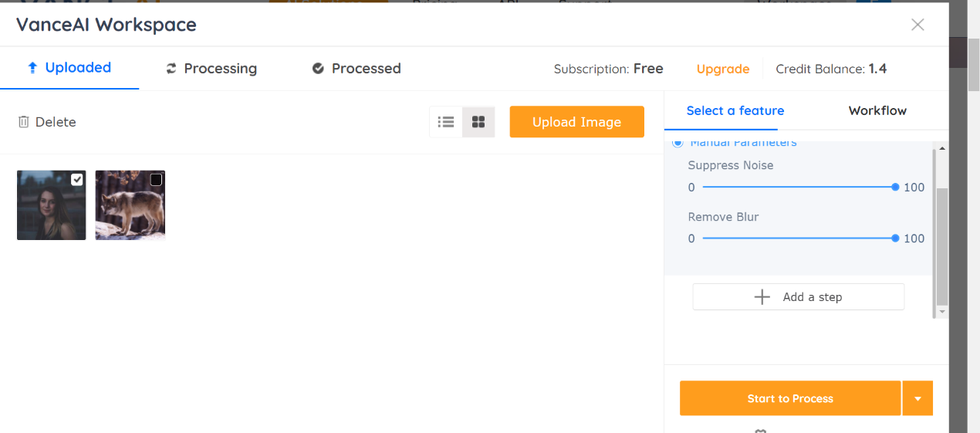This screenshot has height=433, width=980.
Task: Open the Start to Process dropdown arrow
Action: point(917,398)
